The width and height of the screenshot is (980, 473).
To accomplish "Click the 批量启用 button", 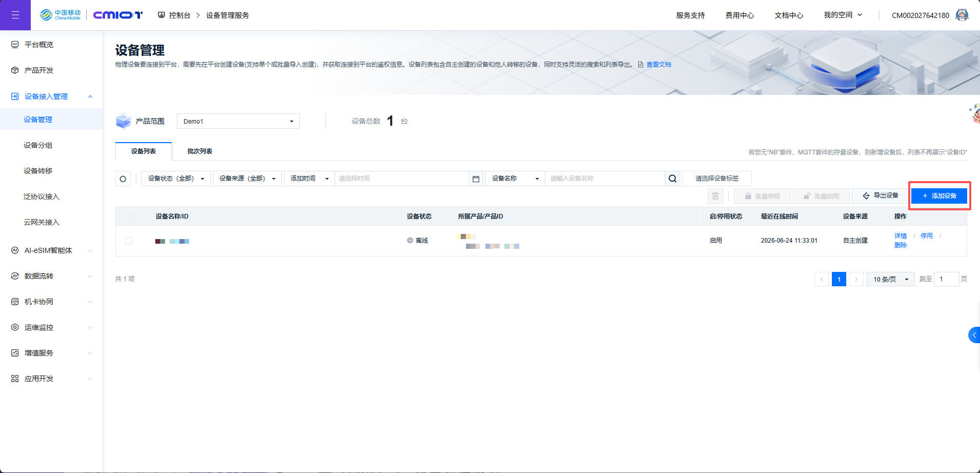I will (x=821, y=196).
